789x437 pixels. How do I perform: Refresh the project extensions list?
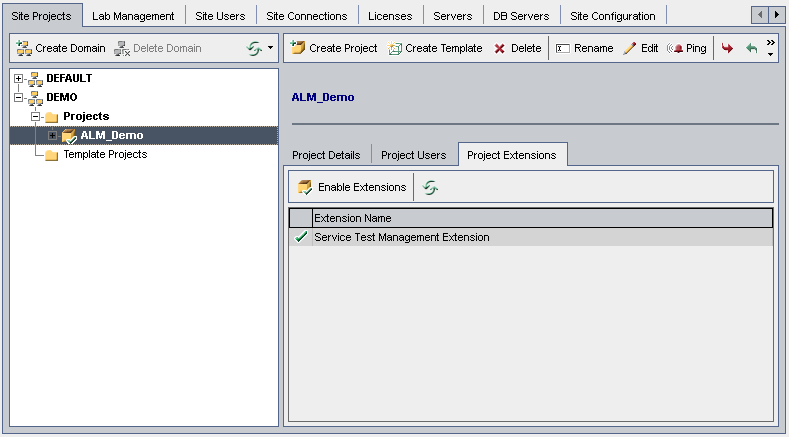[x=430, y=187]
